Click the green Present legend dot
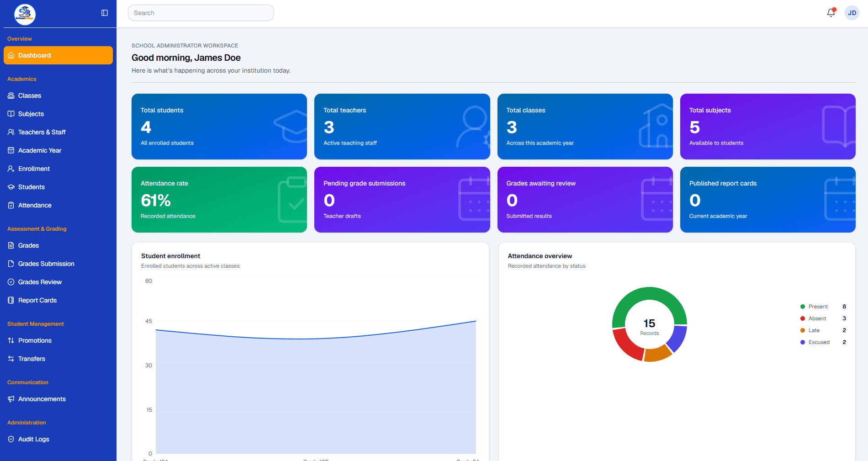Image resolution: width=868 pixels, height=461 pixels. [x=803, y=307]
